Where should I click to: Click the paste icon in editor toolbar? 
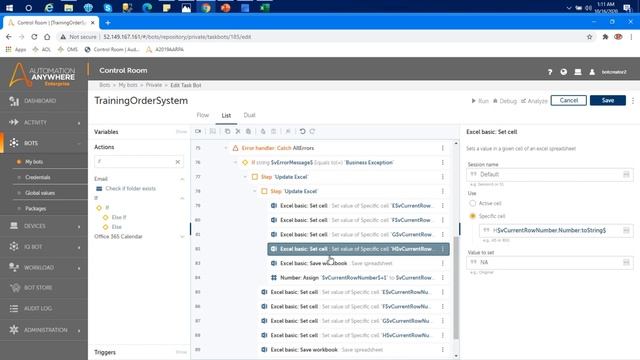(x=248, y=131)
